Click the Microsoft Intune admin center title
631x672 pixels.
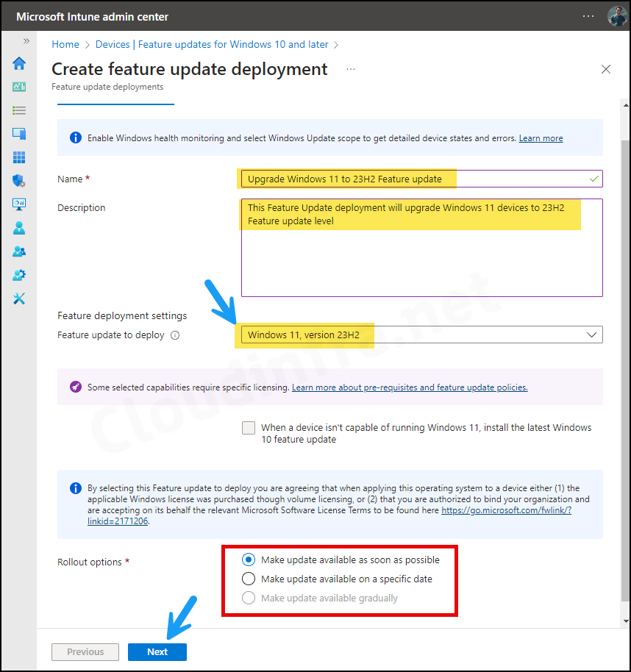[x=92, y=17]
